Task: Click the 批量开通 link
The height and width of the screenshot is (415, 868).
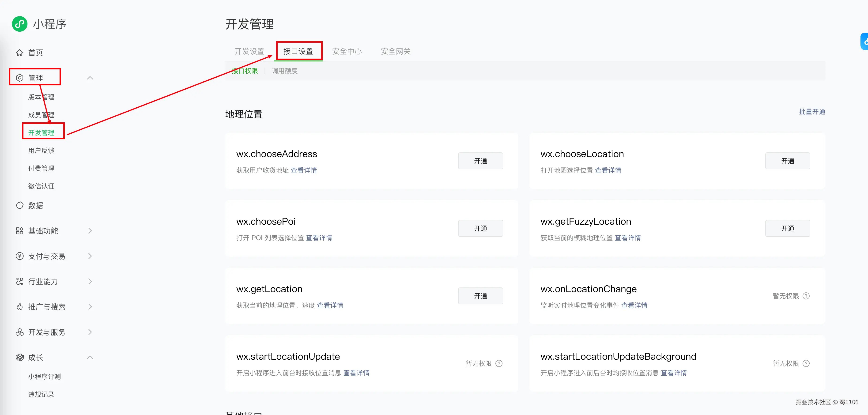Action: (x=812, y=112)
